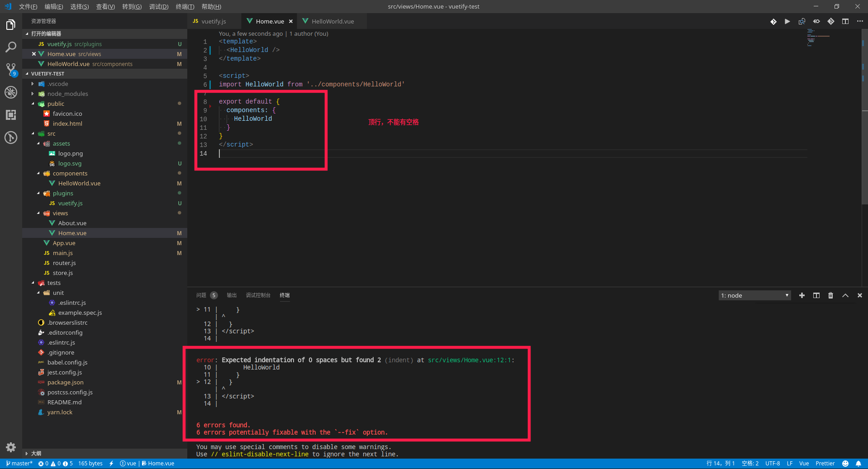Switch to the 输出 output panel tab

[232, 295]
